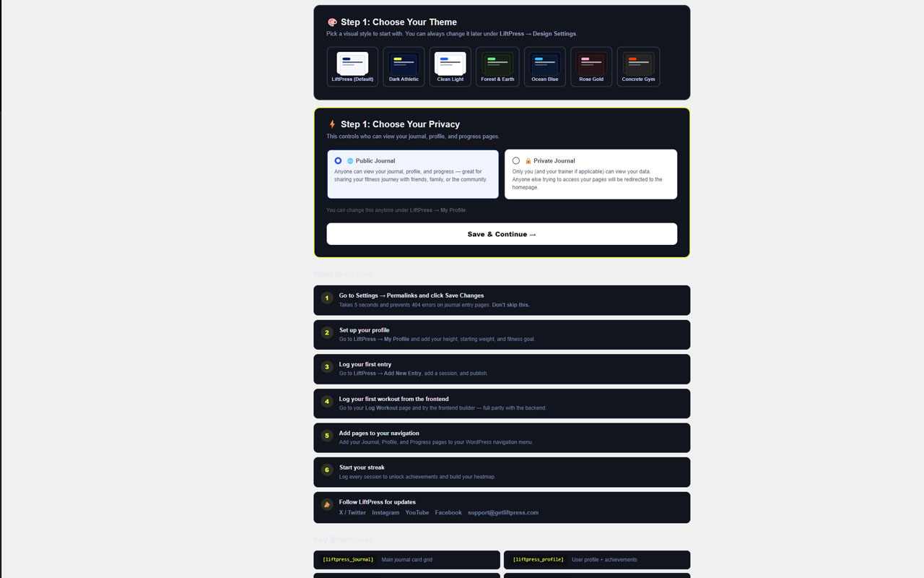Click the megaphone icon by Follow LiftPress
The image size is (924, 578).
[327, 504]
